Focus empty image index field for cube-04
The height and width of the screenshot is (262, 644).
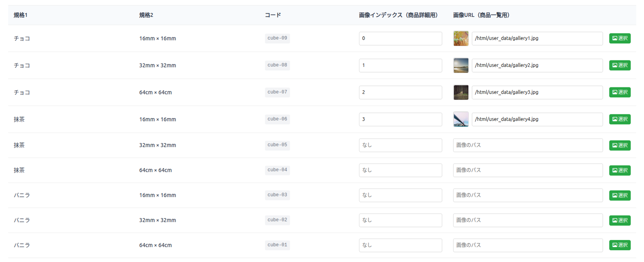coord(400,170)
